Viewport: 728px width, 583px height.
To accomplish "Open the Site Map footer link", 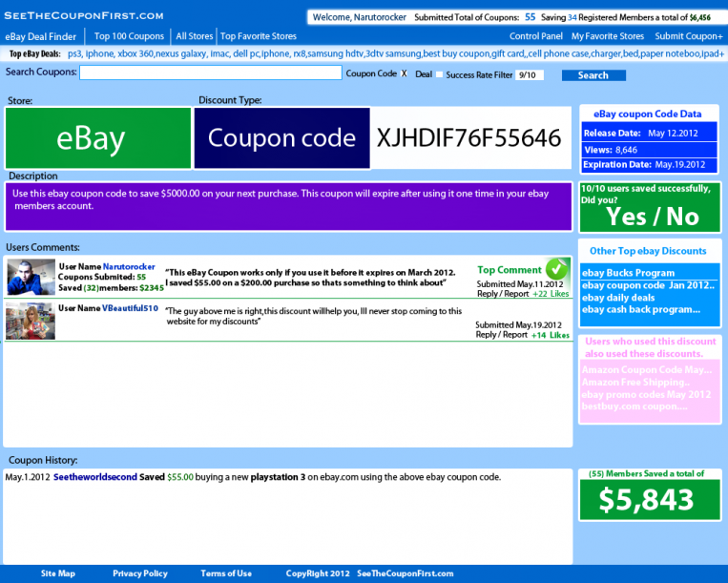I will coord(58,573).
